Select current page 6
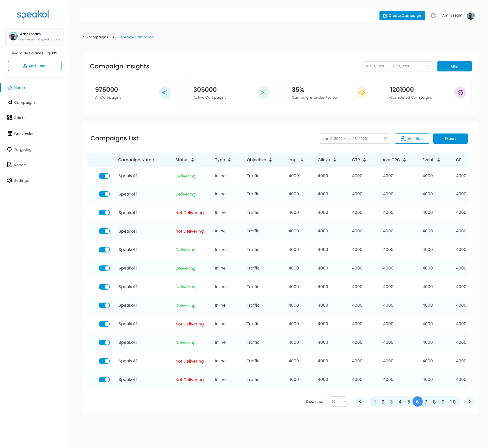The width and height of the screenshot is (488, 448). pyautogui.click(x=417, y=401)
